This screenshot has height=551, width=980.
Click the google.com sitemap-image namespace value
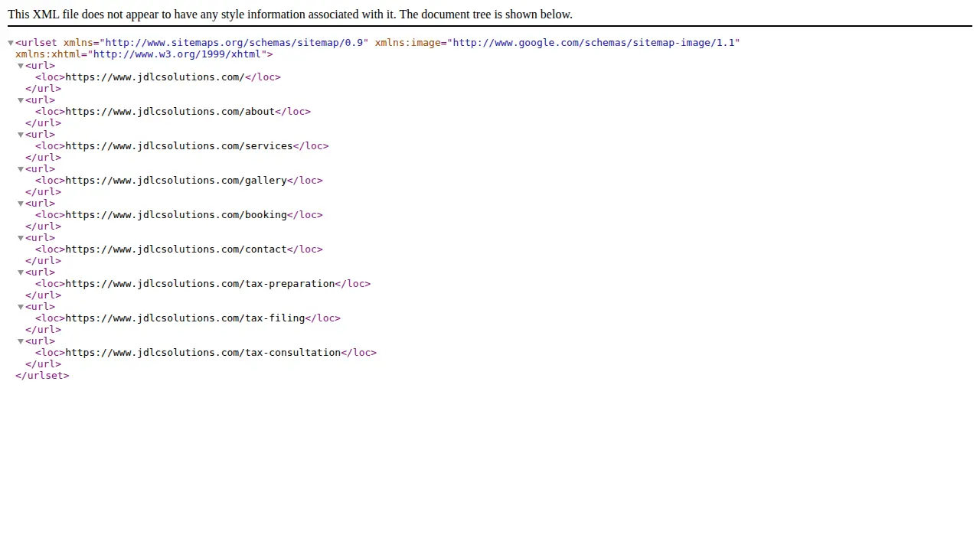pyautogui.click(x=593, y=43)
